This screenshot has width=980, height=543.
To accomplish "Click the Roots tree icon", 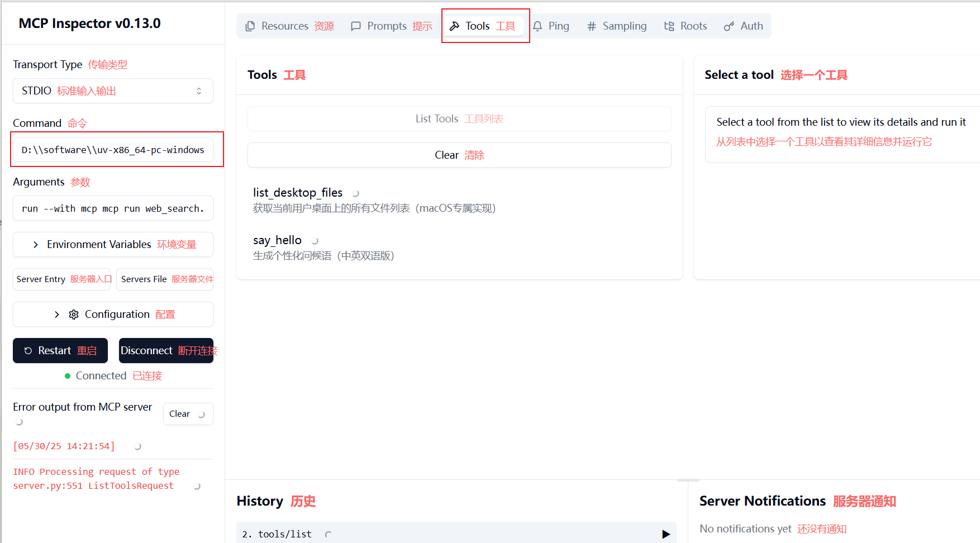I will 669,26.
